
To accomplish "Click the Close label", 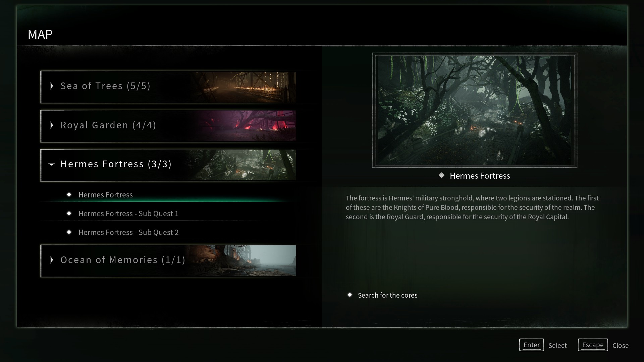I will coord(621,346).
